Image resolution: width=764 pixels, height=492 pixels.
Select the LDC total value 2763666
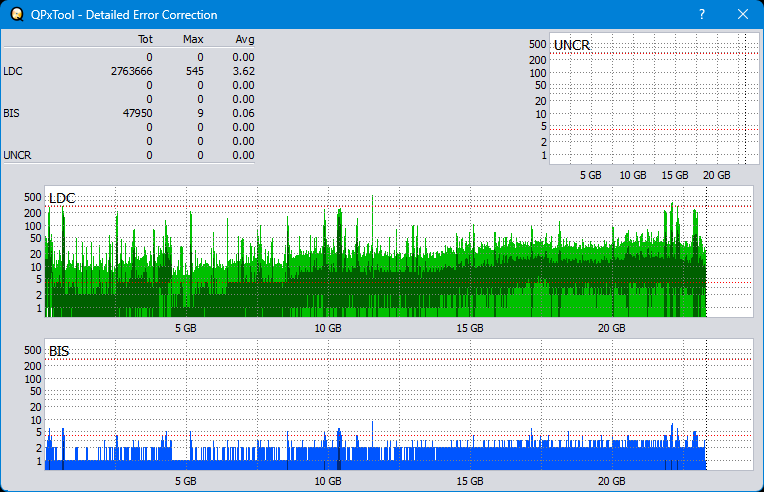[132, 71]
